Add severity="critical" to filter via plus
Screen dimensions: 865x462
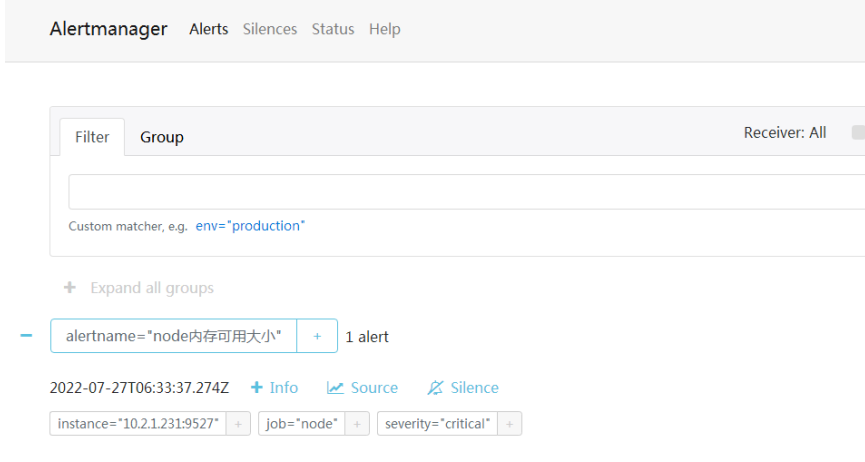(x=510, y=424)
